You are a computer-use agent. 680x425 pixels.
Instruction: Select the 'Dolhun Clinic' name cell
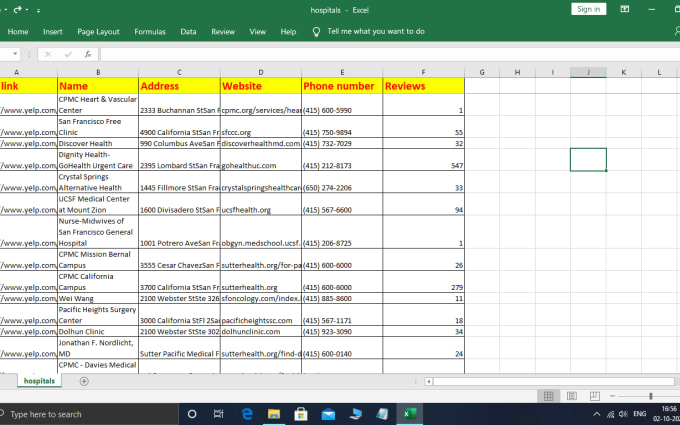tap(98, 332)
